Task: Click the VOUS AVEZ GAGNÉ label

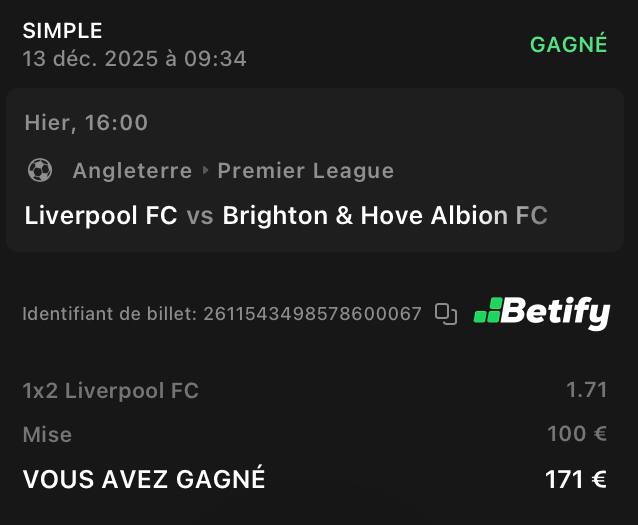Action: click(144, 480)
